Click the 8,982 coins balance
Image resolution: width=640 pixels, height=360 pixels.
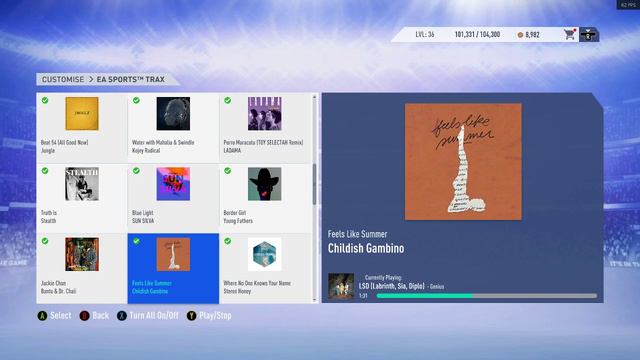click(532, 35)
